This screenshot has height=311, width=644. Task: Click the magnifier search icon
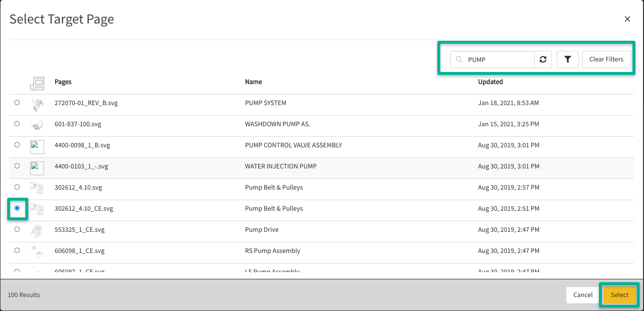(459, 60)
